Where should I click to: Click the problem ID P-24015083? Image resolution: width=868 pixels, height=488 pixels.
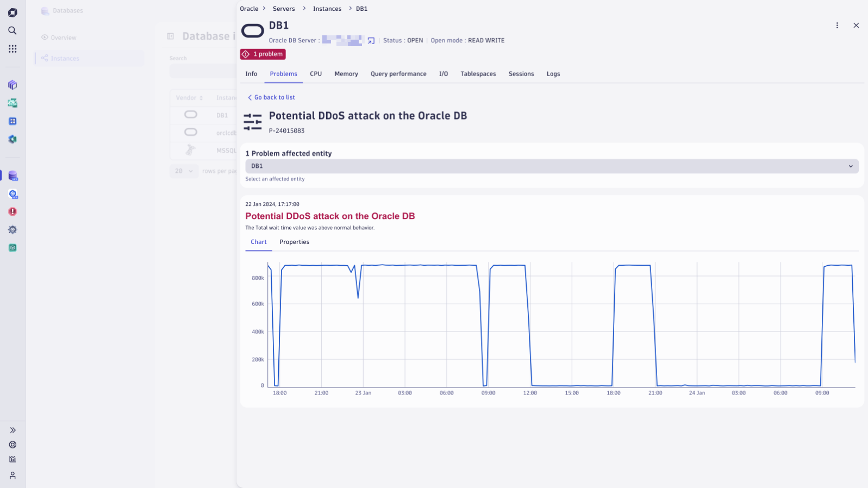[286, 131]
